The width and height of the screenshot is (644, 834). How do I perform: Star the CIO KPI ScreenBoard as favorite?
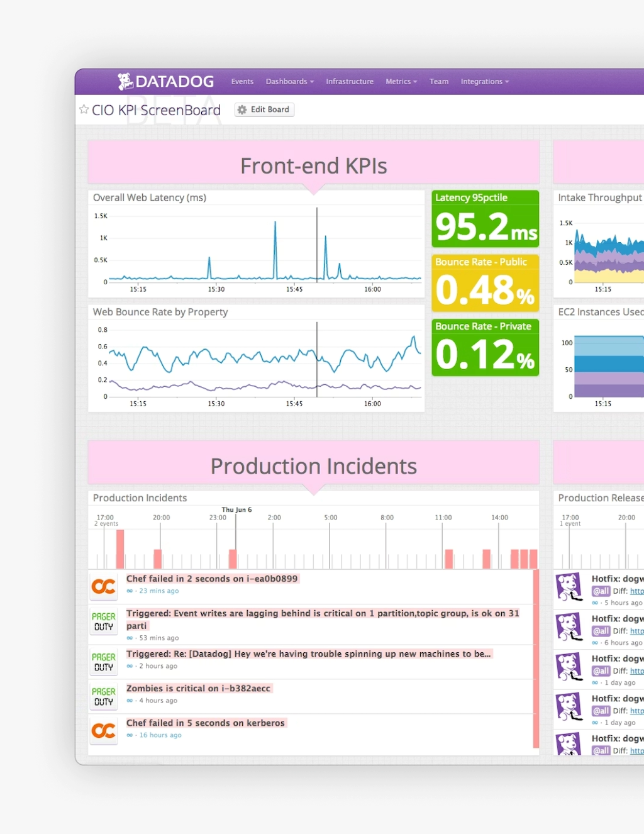[x=84, y=109]
